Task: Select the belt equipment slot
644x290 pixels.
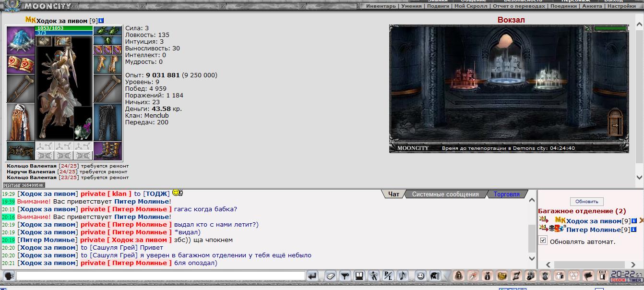Action: (x=21, y=151)
